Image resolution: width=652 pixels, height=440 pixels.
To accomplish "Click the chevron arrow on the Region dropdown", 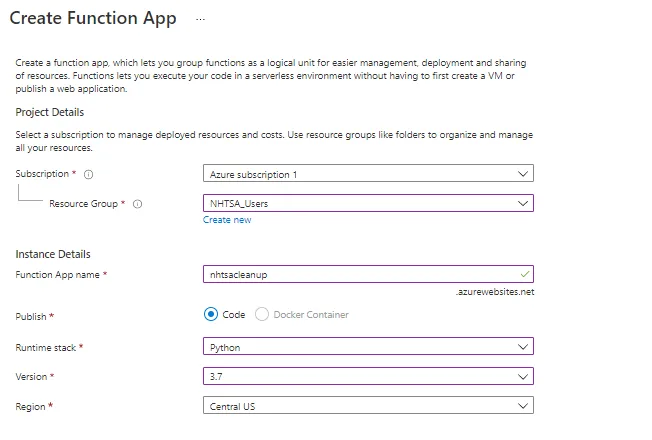I will pos(522,407).
